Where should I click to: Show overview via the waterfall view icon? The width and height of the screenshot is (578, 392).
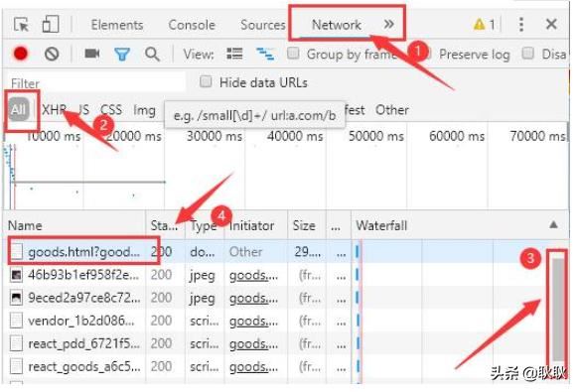(x=265, y=55)
